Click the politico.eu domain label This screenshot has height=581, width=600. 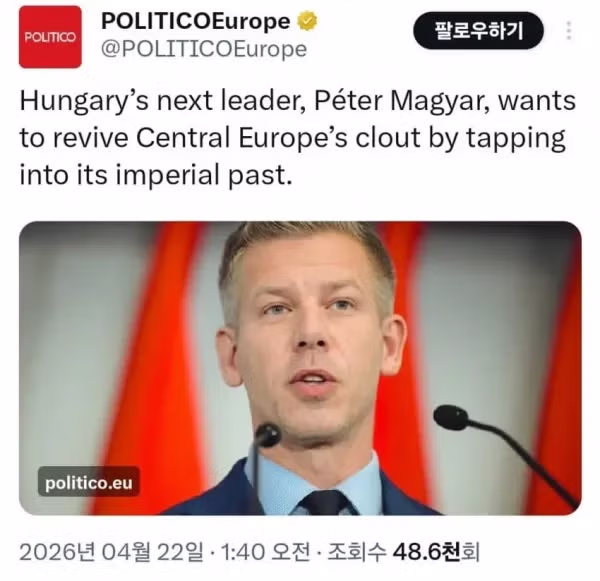coord(89,483)
